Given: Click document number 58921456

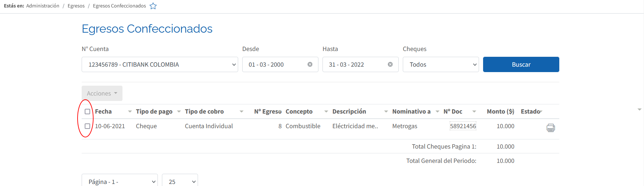Looking at the screenshot, I should [463, 126].
